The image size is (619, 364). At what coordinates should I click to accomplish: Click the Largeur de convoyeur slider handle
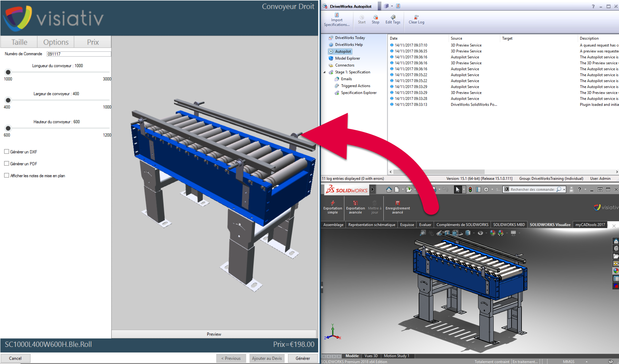(x=8, y=100)
